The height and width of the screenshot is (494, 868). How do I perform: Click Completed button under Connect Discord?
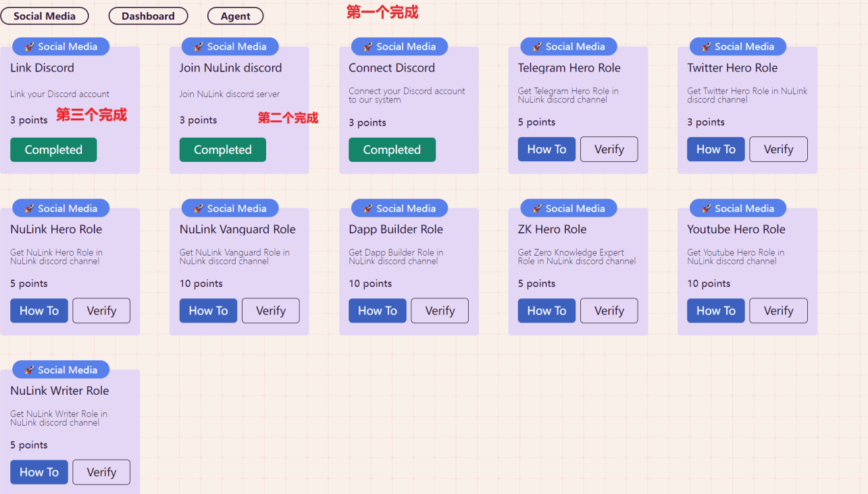coord(392,150)
